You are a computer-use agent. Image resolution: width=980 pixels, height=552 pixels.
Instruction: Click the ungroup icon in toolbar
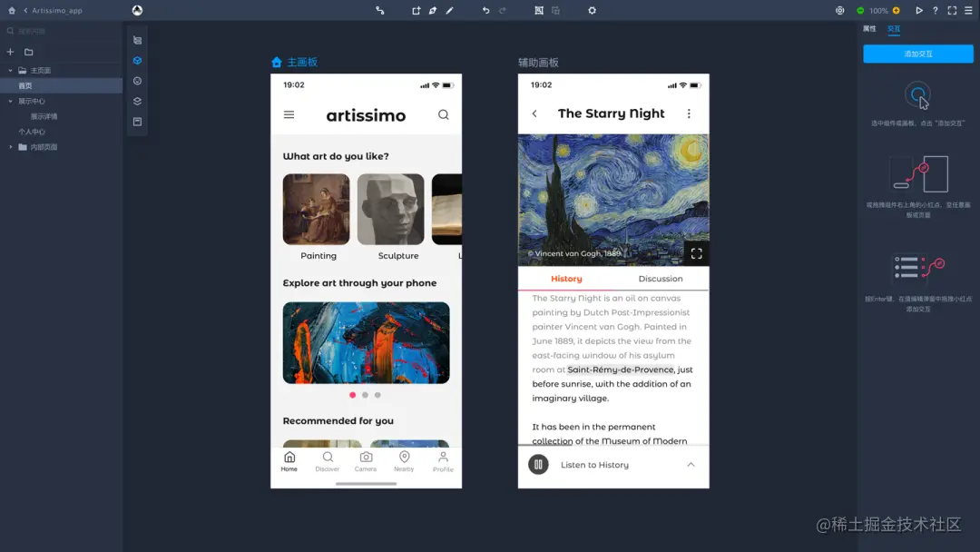[555, 10]
